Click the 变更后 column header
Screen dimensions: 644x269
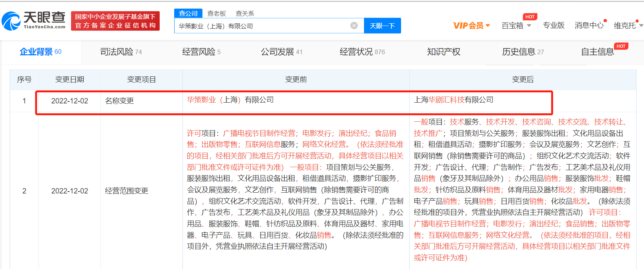coord(523,79)
